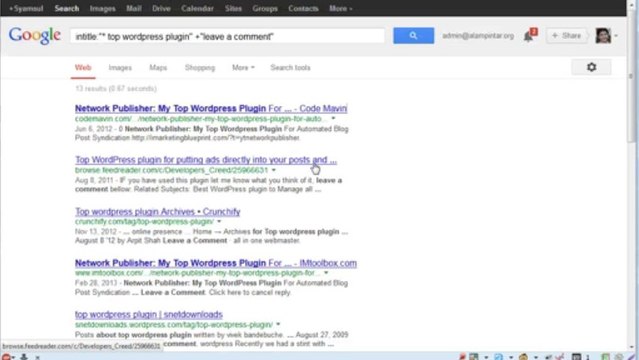This screenshot has width=639, height=360.
Task: Click the '13 results (0.67 seconds)' text
Action: [x=116, y=88]
